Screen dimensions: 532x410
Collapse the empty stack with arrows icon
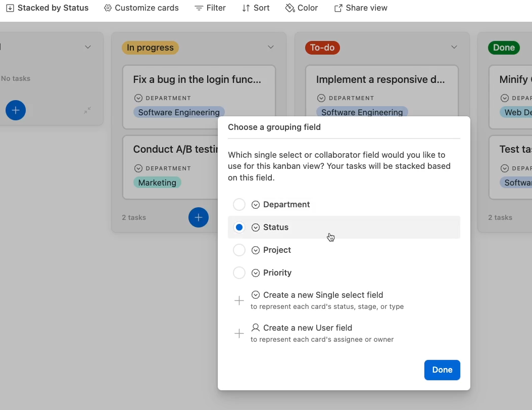tap(87, 110)
